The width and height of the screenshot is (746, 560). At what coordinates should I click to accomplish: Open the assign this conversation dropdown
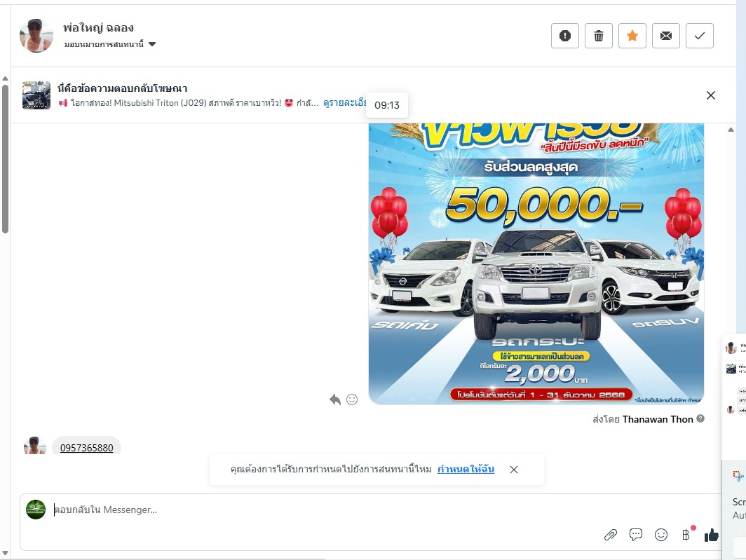tap(110, 44)
